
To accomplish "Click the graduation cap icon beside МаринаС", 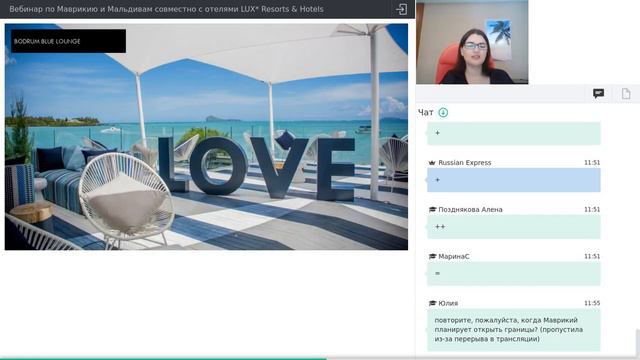I will (432, 256).
